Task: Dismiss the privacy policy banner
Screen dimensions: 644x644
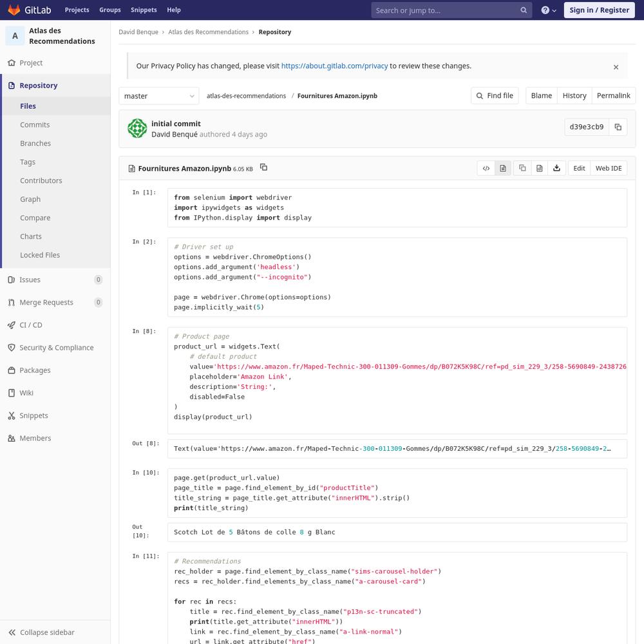Action: [616, 67]
